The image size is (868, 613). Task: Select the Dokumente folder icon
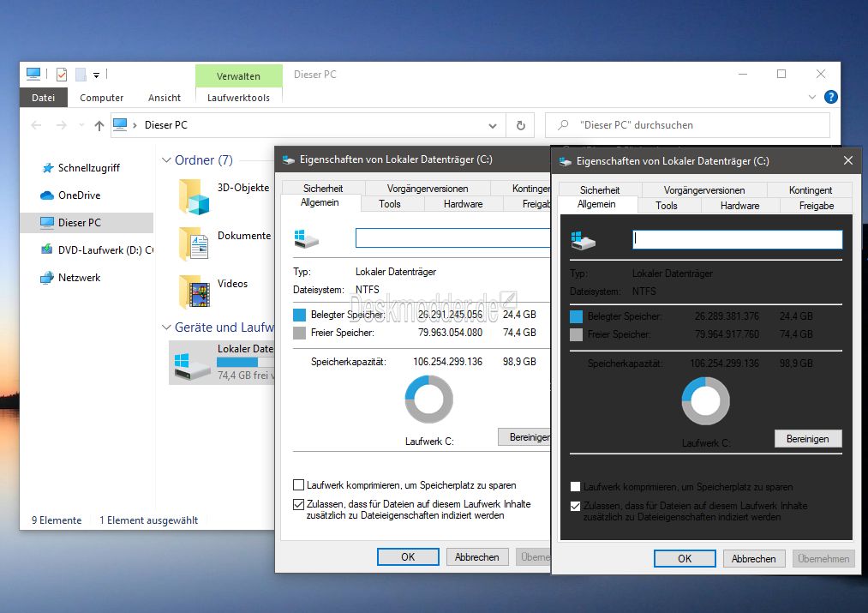point(195,243)
